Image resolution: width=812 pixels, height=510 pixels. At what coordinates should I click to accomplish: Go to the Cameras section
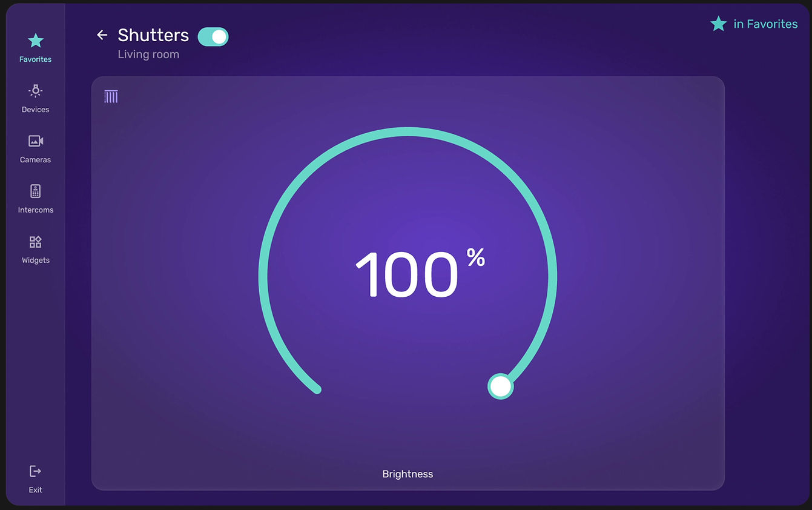tap(35, 149)
